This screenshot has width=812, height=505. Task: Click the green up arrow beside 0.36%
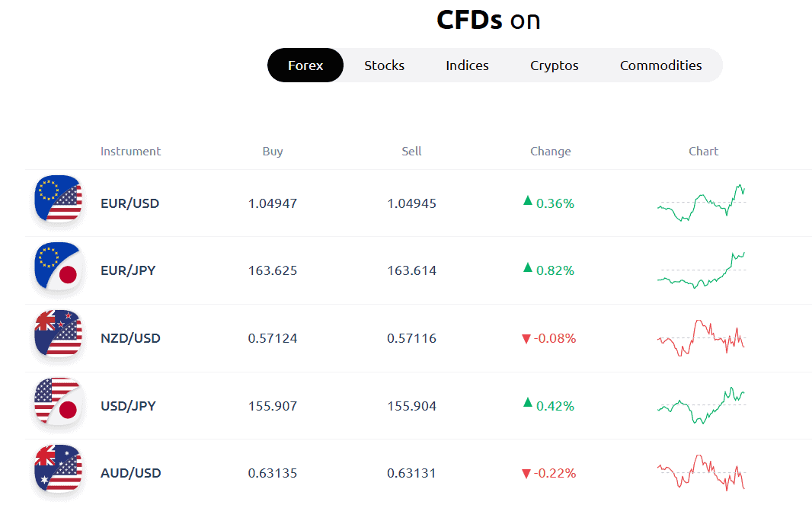[528, 201]
